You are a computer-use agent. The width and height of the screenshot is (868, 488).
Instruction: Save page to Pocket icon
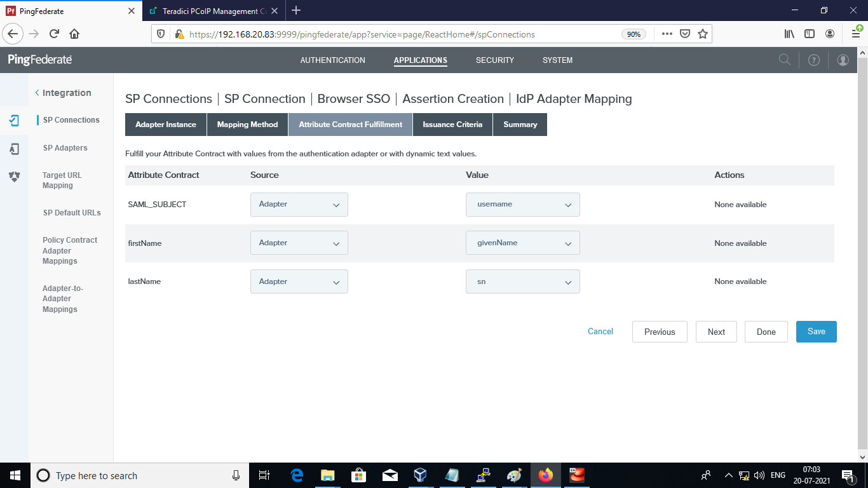click(685, 34)
